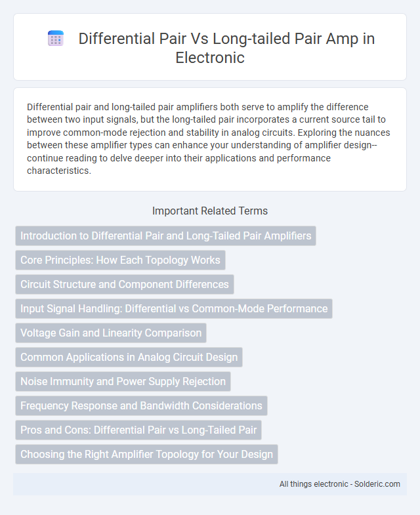Click the word Electronic in the page title

click(210, 58)
